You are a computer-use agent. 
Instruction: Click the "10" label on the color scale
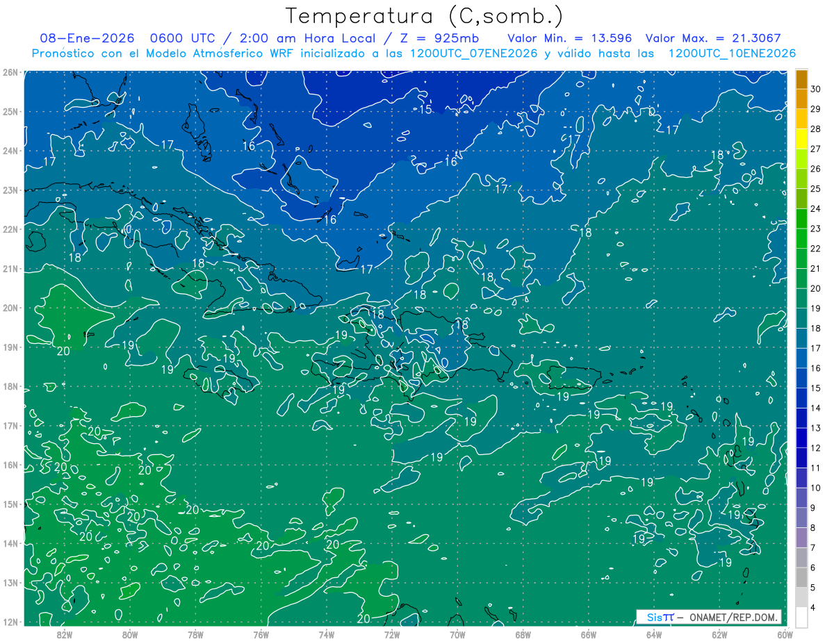(816, 488)
